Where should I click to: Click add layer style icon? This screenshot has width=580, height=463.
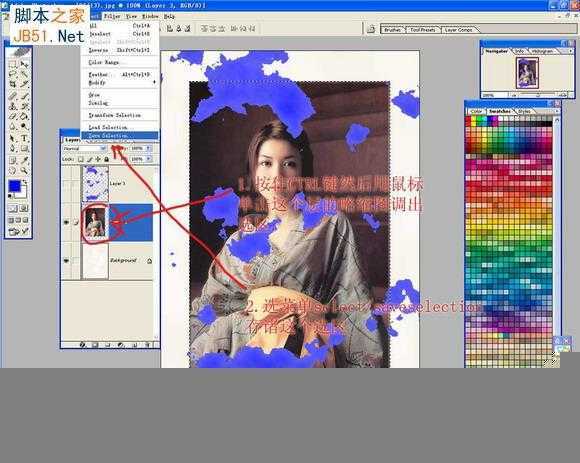tap(82, 345)
